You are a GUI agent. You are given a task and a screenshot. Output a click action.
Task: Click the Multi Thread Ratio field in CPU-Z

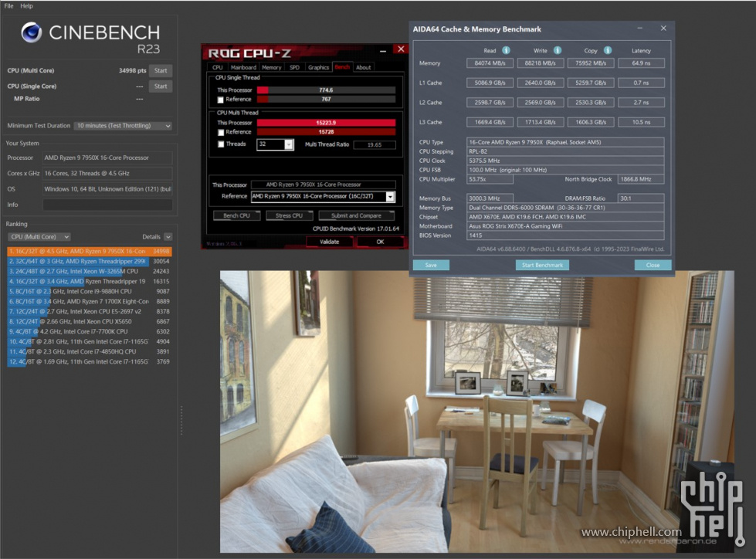click(x=375, y=144)
